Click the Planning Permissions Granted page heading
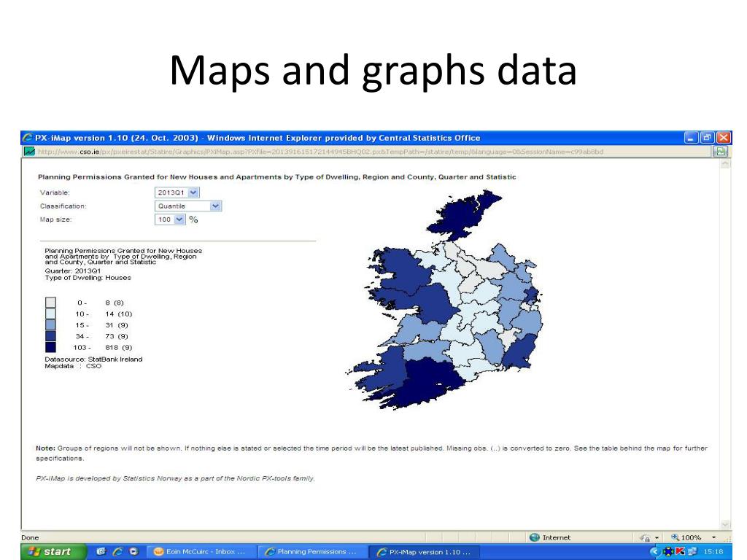 point(276,176)
